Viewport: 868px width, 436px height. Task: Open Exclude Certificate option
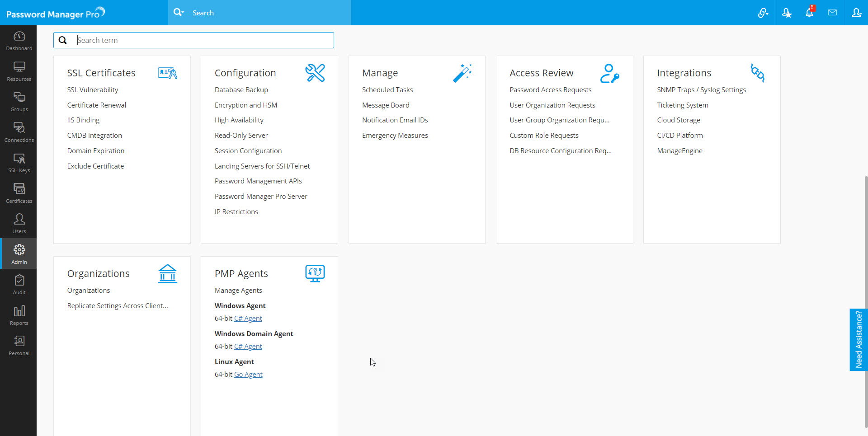(x=95, y=166)
